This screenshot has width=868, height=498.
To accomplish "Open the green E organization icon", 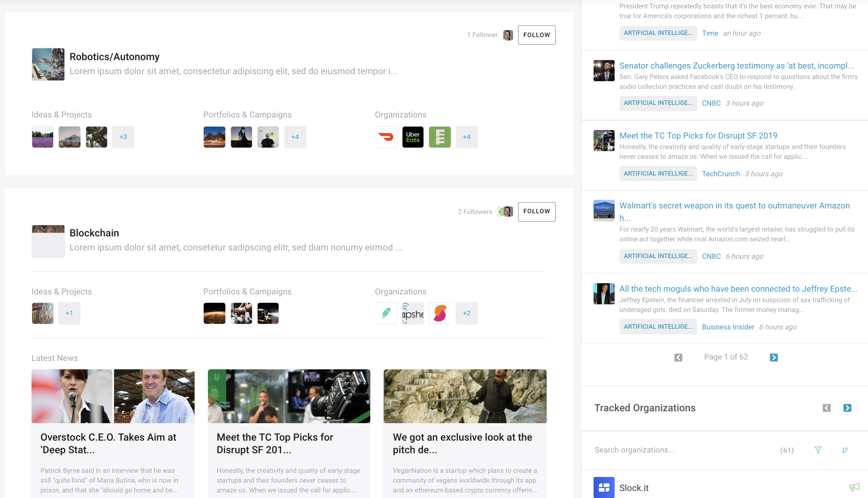I will (440, 137).
